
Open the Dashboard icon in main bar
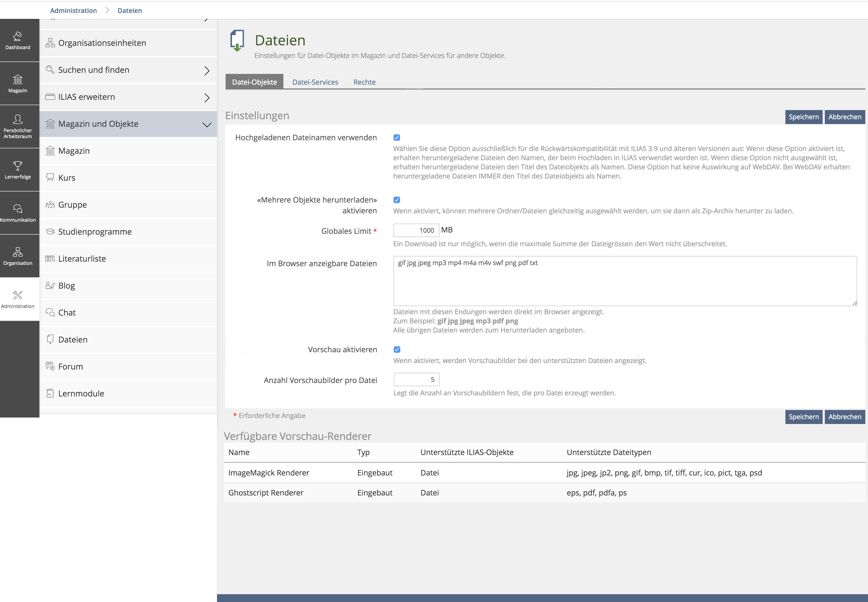coord(18,40)
